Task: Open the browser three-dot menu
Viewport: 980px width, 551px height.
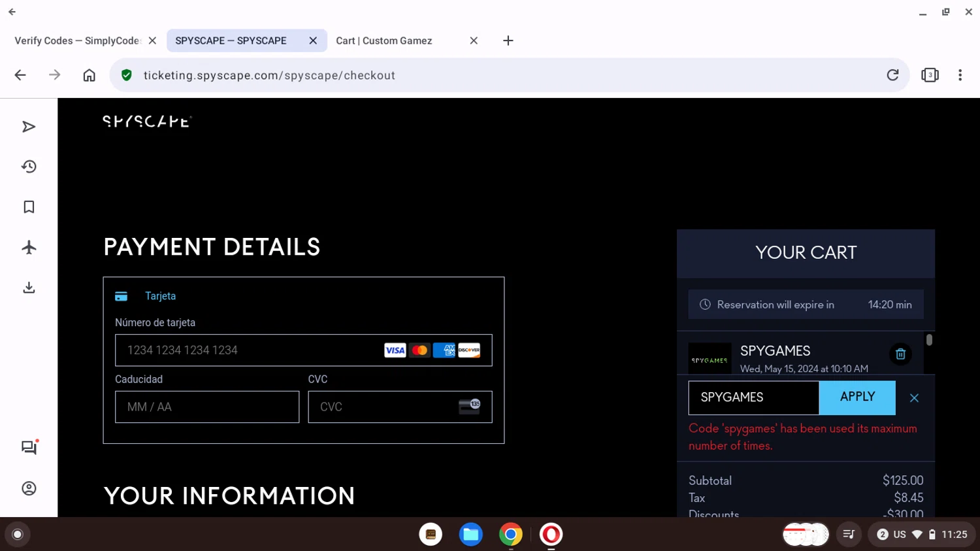Action: 960,75
